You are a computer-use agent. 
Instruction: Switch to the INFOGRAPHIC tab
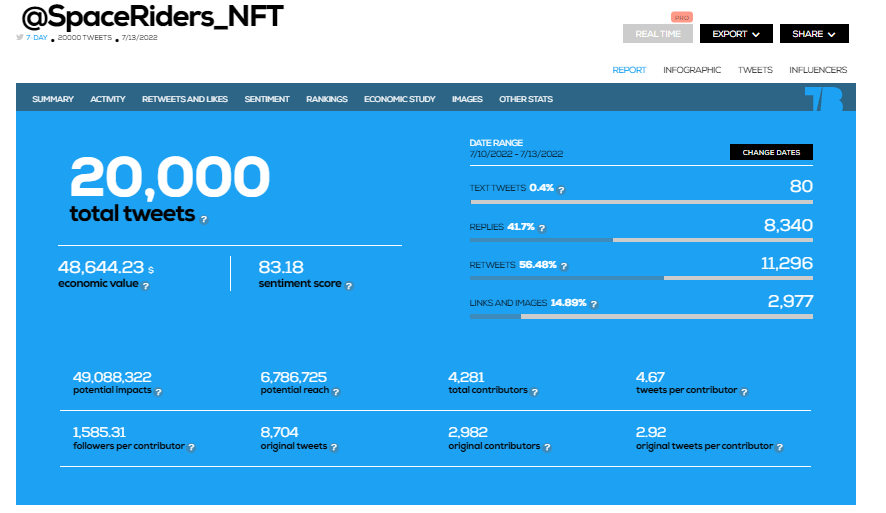(692, 70)
